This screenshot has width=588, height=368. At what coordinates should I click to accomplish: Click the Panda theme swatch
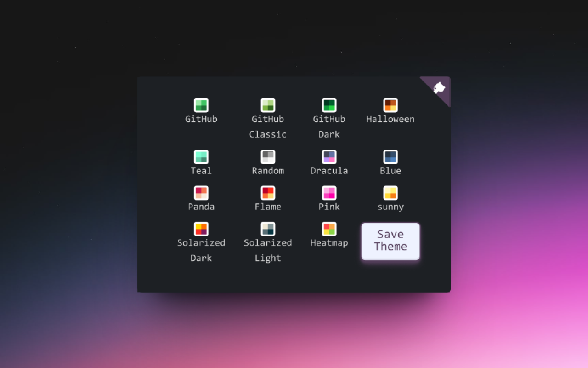[201, 192]
